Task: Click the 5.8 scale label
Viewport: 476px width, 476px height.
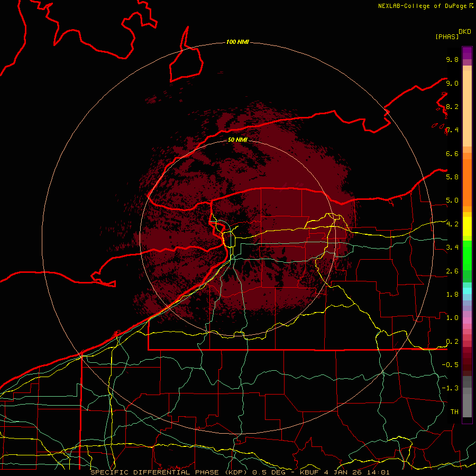Action: pos(452,177)
